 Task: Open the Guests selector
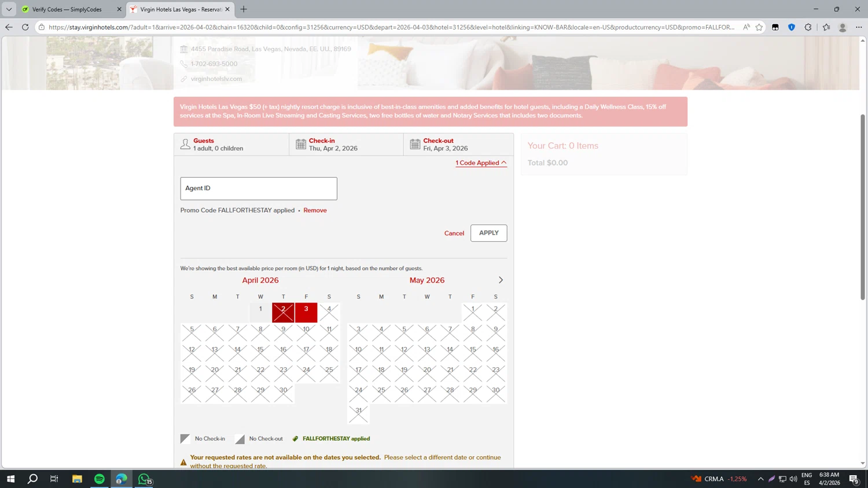pos(231,145)
